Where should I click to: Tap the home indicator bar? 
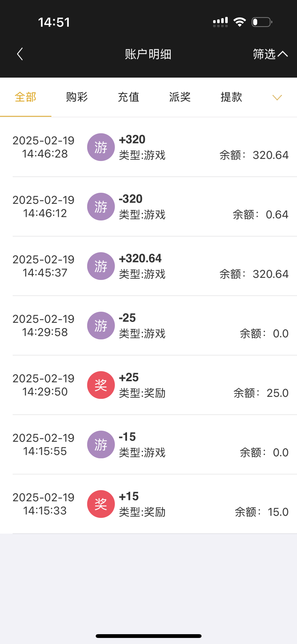pyautogui.click(x=149, y=636)
